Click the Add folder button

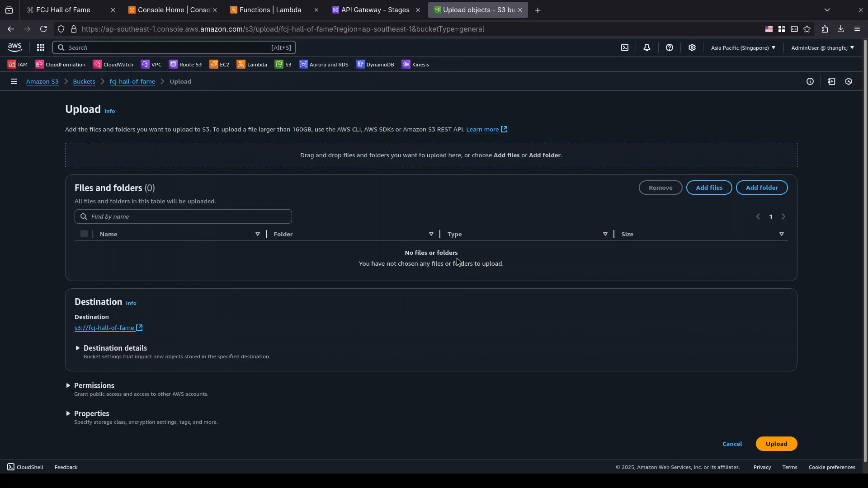[x=762, y=188]
